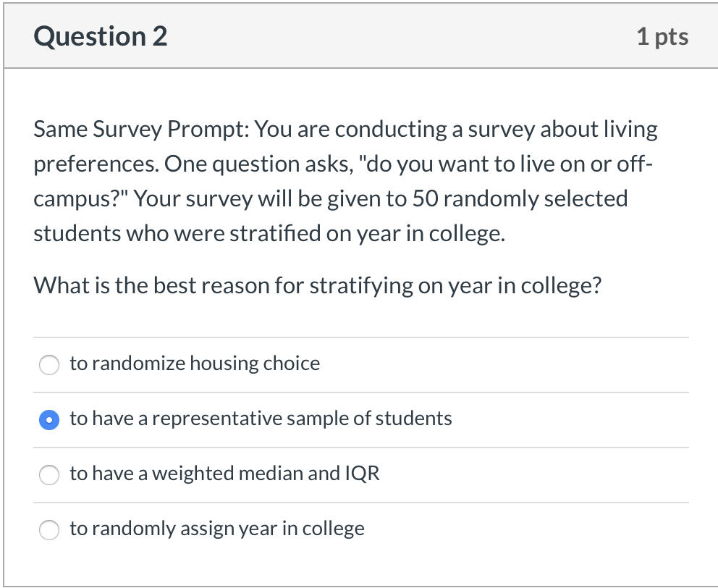Viewport: 718px width, 588px height.
Task: Choose 'to have a weighted median and IQR'
Action: (48, 475)
